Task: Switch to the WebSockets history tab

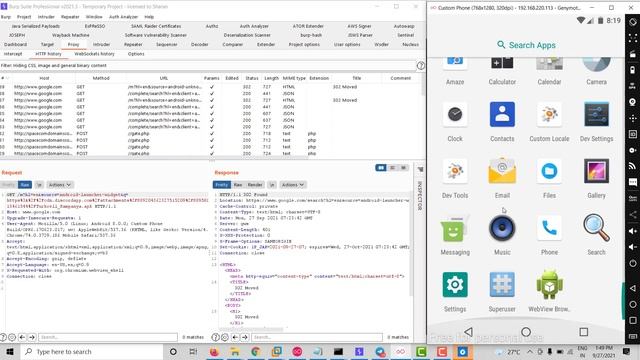Action: point(94,54)
